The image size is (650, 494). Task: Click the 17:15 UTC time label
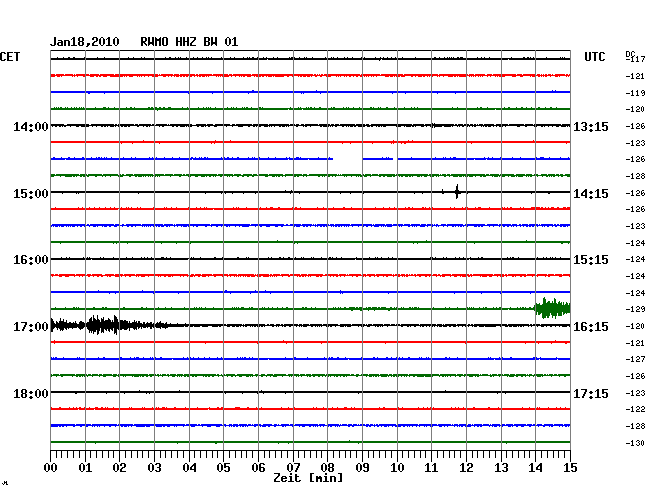591,393
